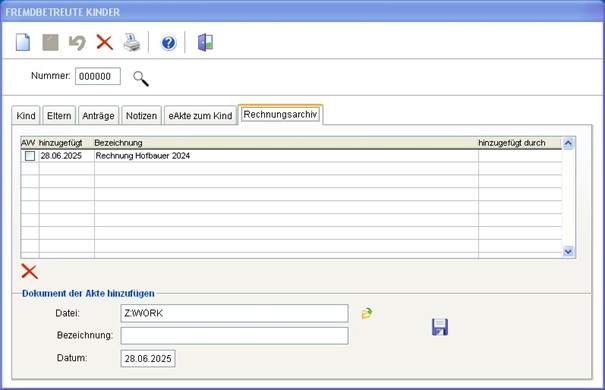Show the Notizen tab
Screen dimensions: 605x390
[141, 115]
